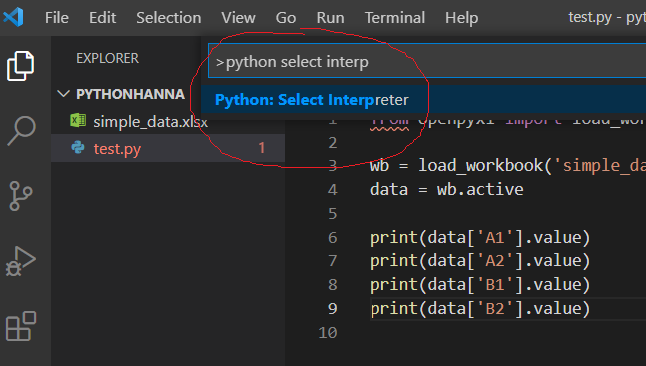This screenshot has height=366, width=646.
Task: Open the Explorer view in activity bar
Action: point(21,66)
